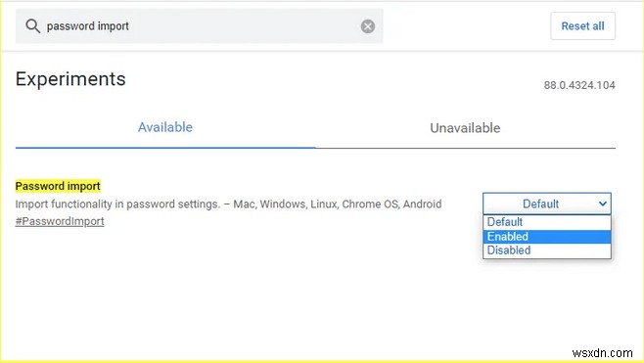
Task: Click the Import functionality description text
Action: coord(228,204)
